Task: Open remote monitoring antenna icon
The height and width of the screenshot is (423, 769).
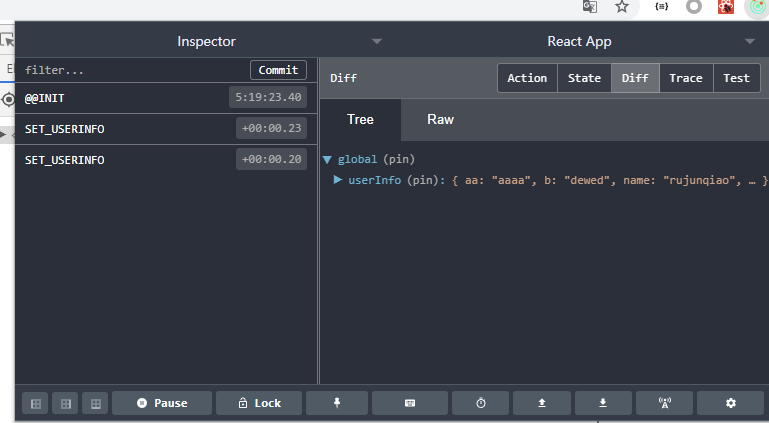Action: click(x=665, y=403)
